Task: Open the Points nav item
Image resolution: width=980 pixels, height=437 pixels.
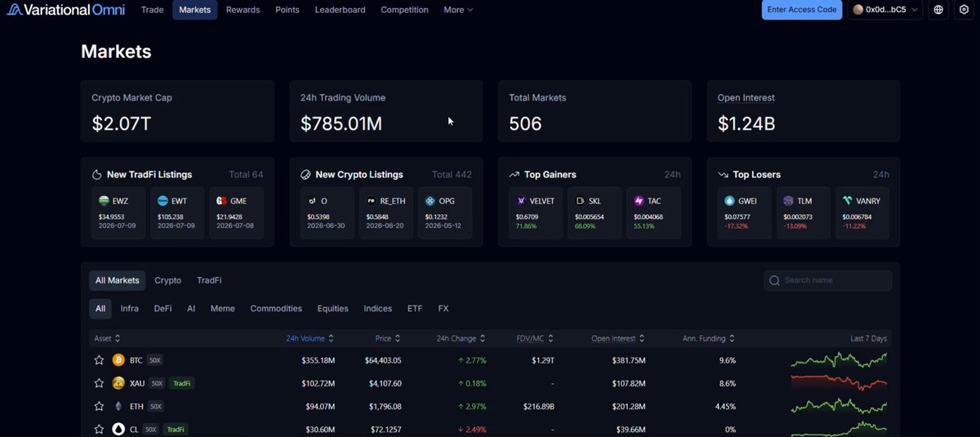Action: 287,10
